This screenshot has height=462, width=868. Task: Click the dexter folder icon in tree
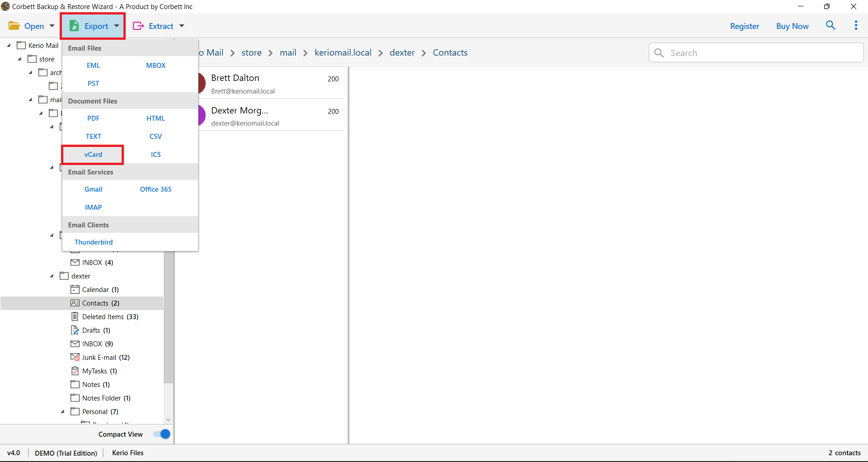coord(64,276)
